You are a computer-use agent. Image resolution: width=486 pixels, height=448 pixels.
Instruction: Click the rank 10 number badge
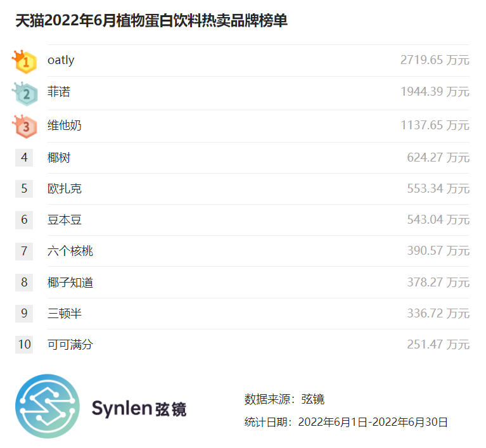(x=24, y=345)
